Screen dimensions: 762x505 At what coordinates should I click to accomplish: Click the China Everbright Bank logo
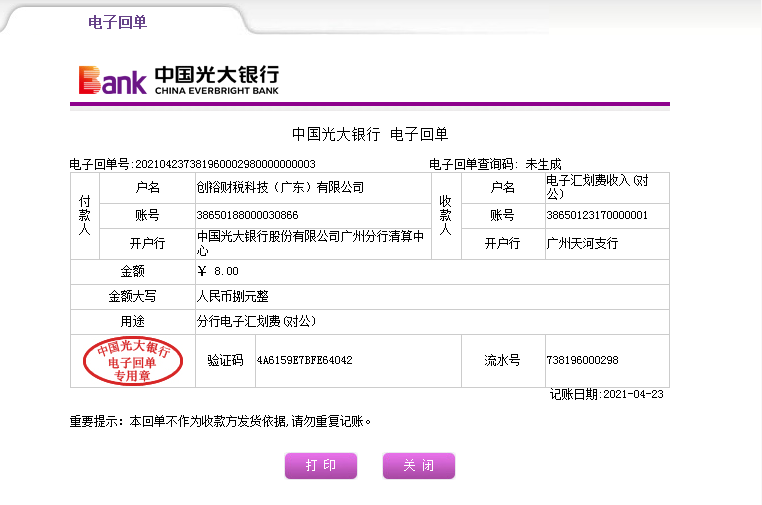pos(178,80)
